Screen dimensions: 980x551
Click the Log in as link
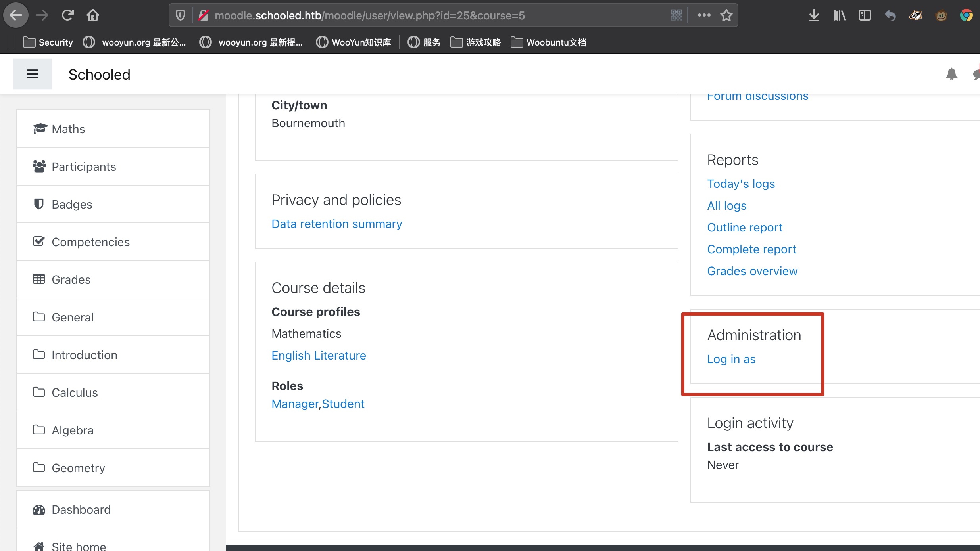pos(731,359)
